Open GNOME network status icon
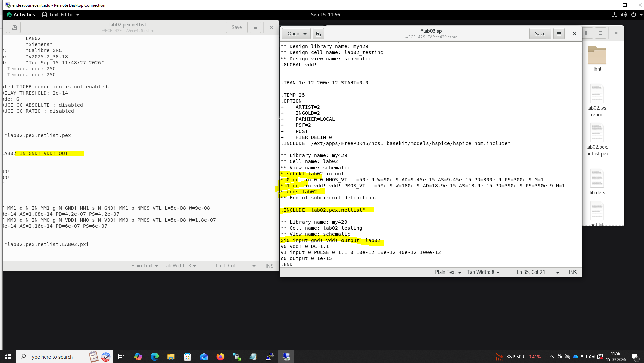Screen dimensions: 644x363 614,15
